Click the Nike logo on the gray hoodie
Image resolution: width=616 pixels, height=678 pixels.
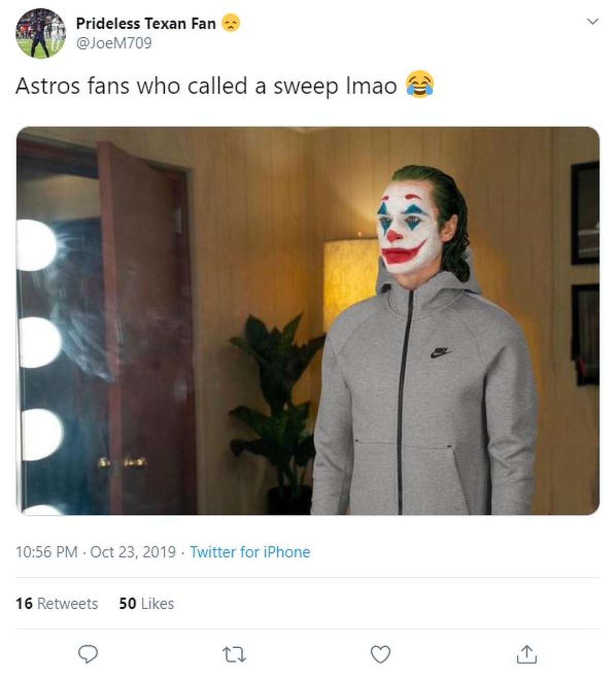440,353
